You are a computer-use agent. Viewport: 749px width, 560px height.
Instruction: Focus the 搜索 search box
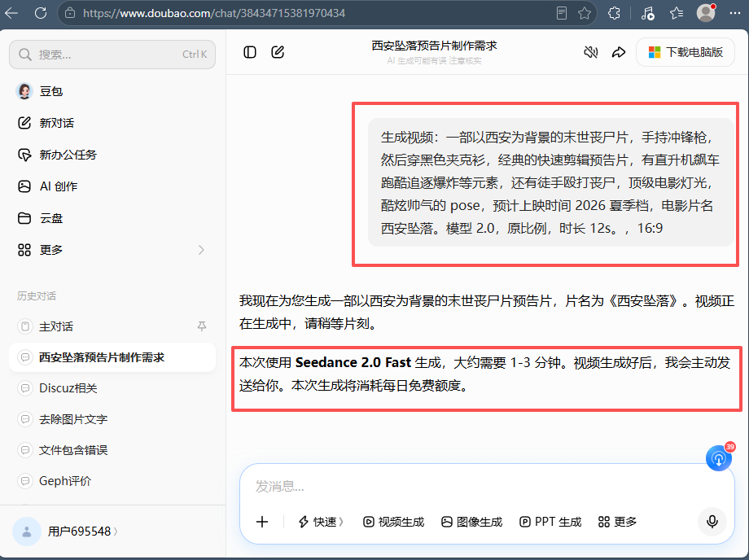tap(112, 55)
